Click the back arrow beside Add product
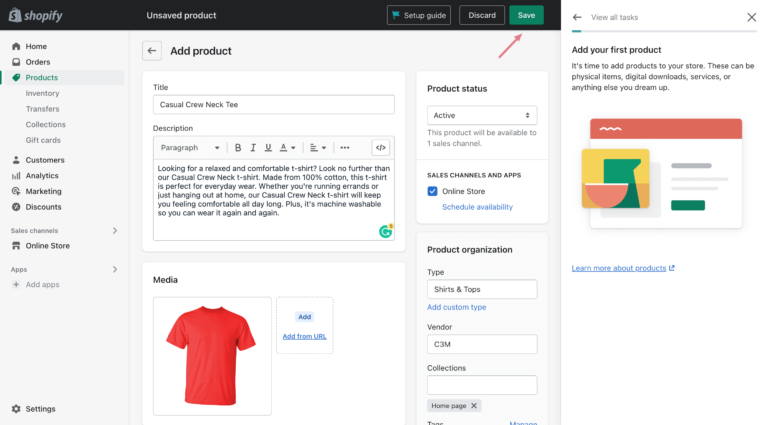This screenshot has height=425, width=768. (152, 51)
